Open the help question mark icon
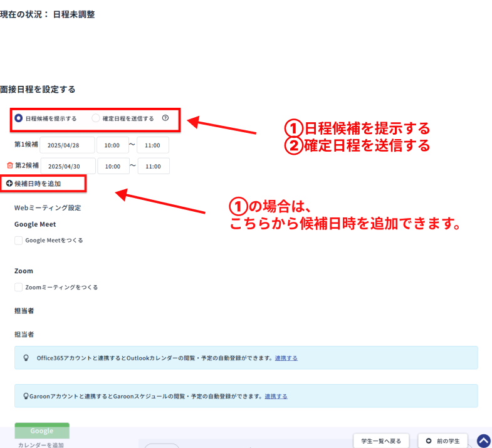This screenshot has width=492, height=448. click(165, 118)
